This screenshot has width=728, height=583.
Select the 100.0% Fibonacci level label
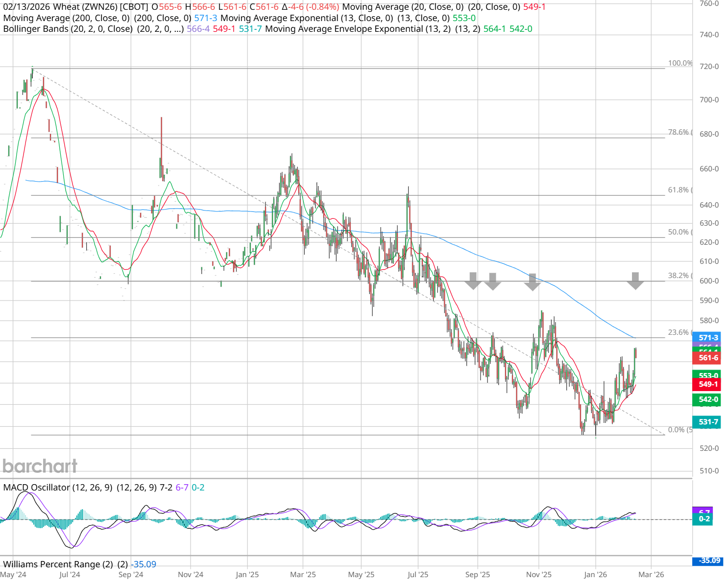click(x=680, y=63)
